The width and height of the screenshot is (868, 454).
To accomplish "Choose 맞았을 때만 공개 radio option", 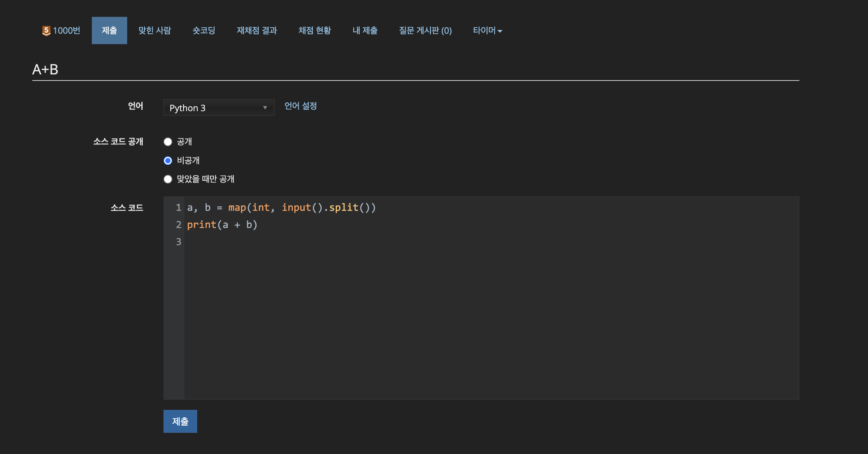I will point(168,179).
